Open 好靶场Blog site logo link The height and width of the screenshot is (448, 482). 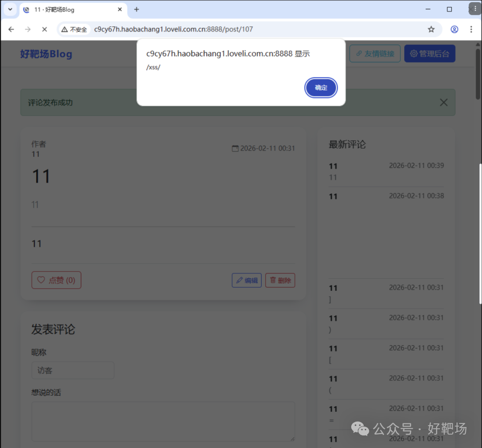pyautogui.click(x=46, y=54)
